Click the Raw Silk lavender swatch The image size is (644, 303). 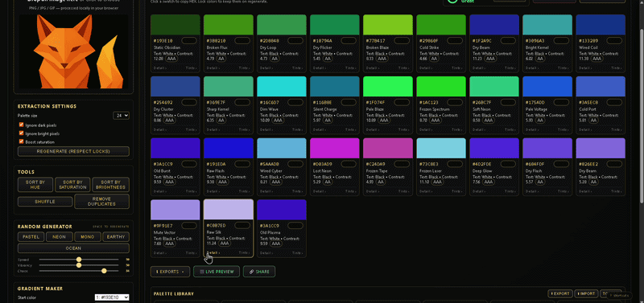coord(229,210)
